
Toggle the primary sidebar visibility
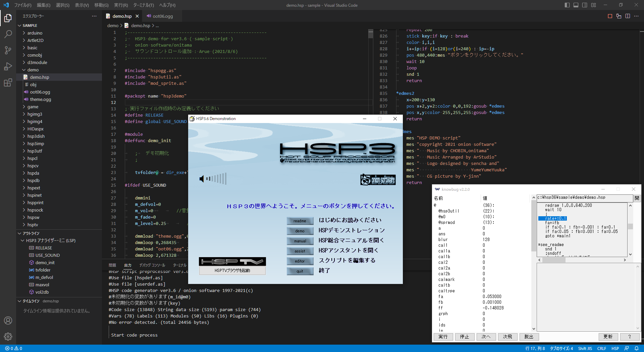click(567, 5)
